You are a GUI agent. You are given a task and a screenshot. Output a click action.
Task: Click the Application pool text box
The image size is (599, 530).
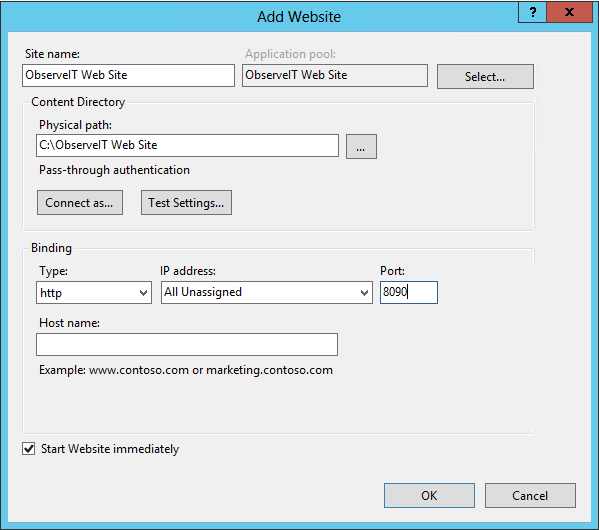pos(335,75)
